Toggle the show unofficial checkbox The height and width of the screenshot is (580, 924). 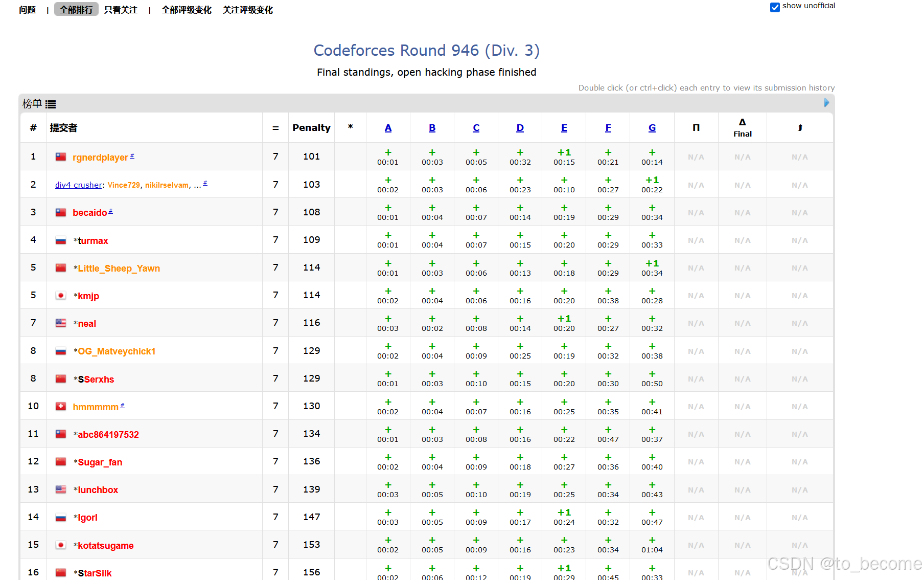pyautogui.click(x=775, y=7)
